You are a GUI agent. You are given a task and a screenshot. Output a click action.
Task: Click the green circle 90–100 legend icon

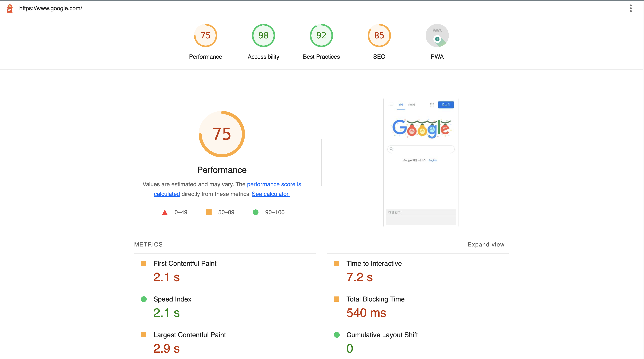pyautogui.click(x=256, y=212)
